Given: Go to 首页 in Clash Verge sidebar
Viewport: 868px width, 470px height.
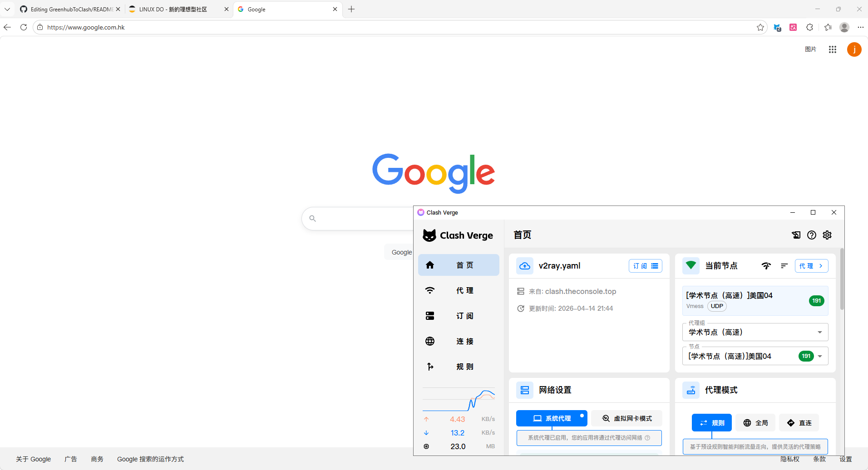Looking at the screenshot, I should 459,265.
